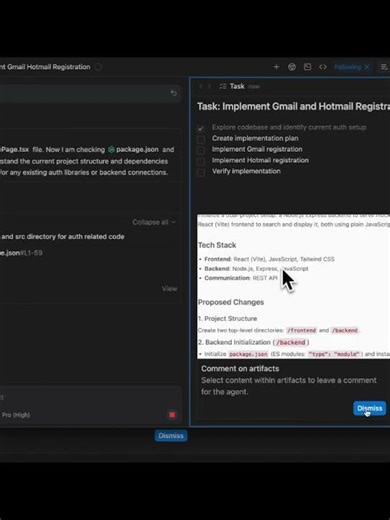Click the plus icon to start a new conversation
This screenshot has height=520, width=390.
tap(276, 67)
